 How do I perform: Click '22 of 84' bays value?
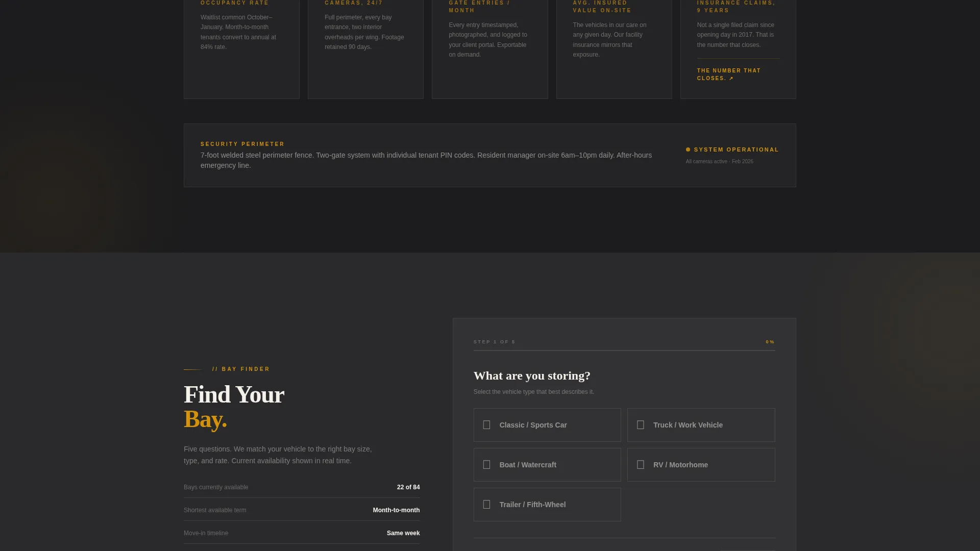(408, 487)
